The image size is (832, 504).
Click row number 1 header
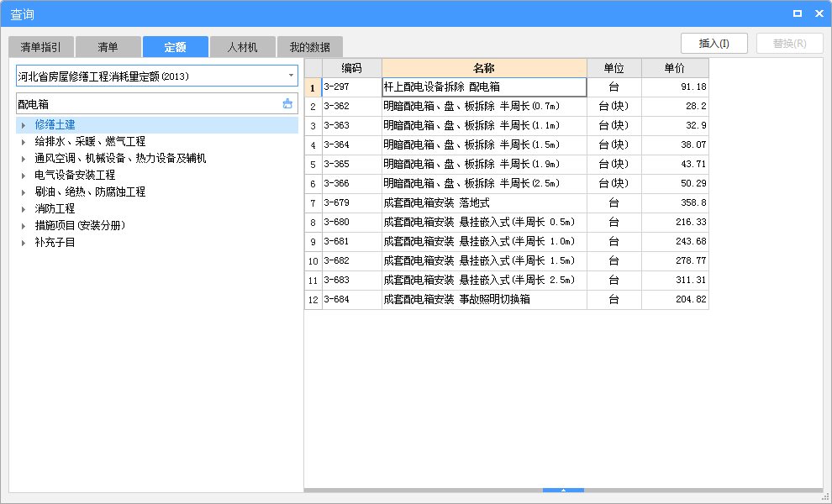[313, 87]
